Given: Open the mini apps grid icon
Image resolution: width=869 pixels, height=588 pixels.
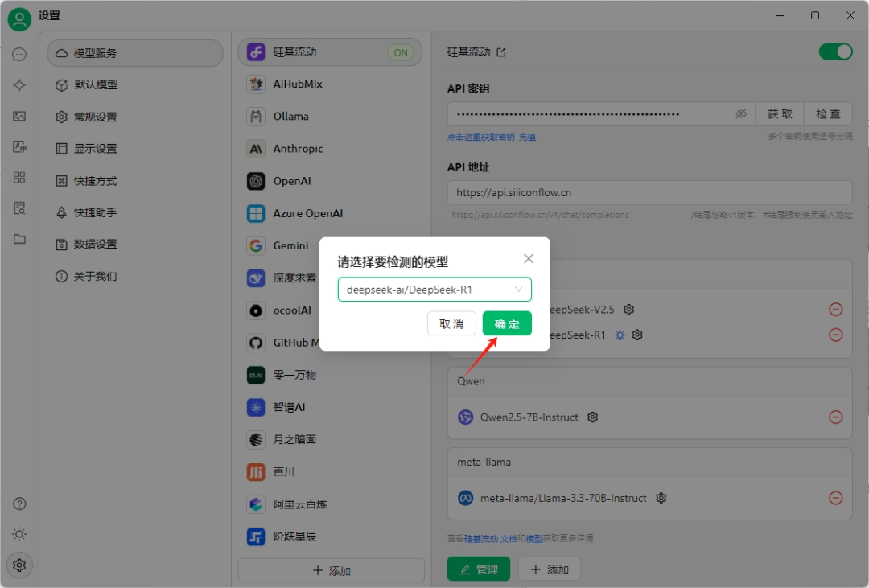Looking at the screenshot, I should (x=19, y=177).
